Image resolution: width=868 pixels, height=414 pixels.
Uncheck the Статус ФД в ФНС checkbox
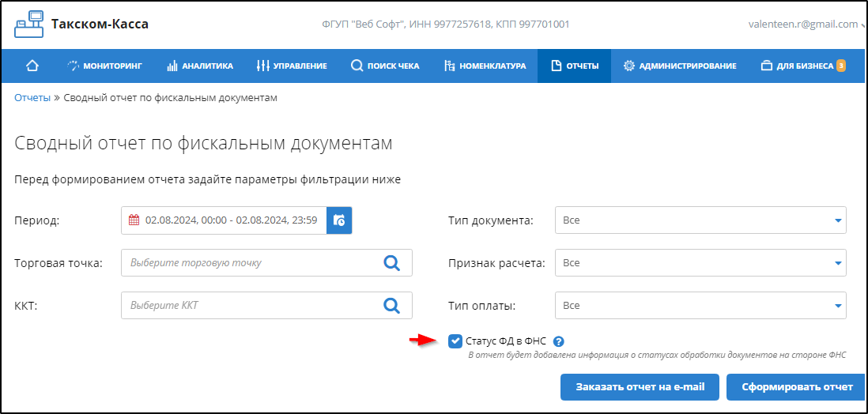(455, 341)
